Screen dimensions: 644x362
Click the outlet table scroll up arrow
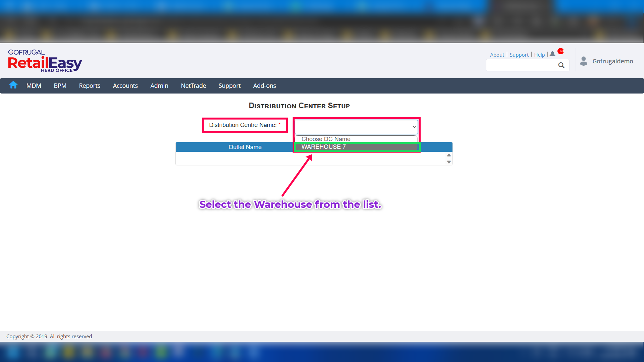pyautogui.click(x=449, y=155)
